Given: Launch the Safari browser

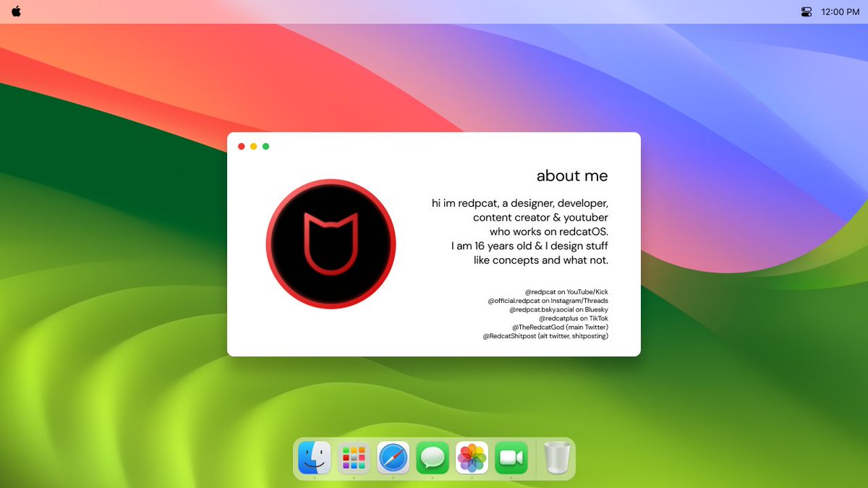Looking at the screenshot, I should [392, 457].
